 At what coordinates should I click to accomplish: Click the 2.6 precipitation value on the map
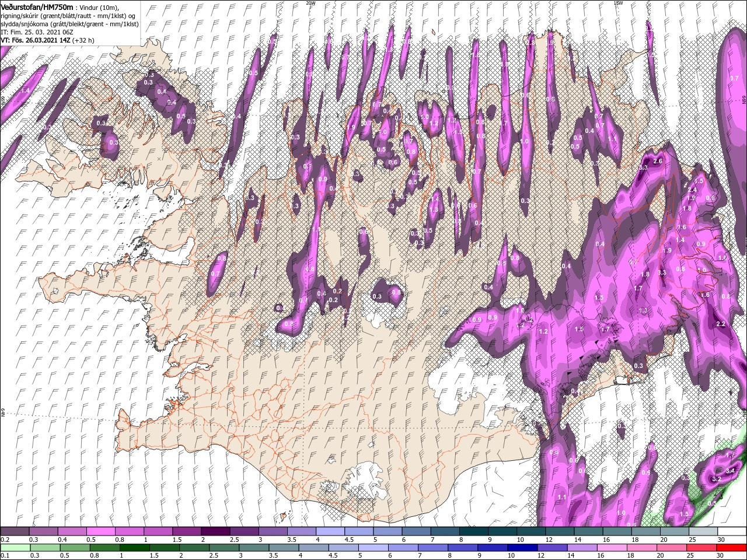point(658,161)
